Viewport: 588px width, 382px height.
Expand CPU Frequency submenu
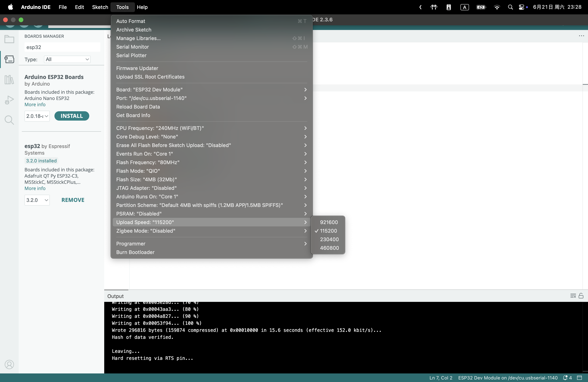212,128
